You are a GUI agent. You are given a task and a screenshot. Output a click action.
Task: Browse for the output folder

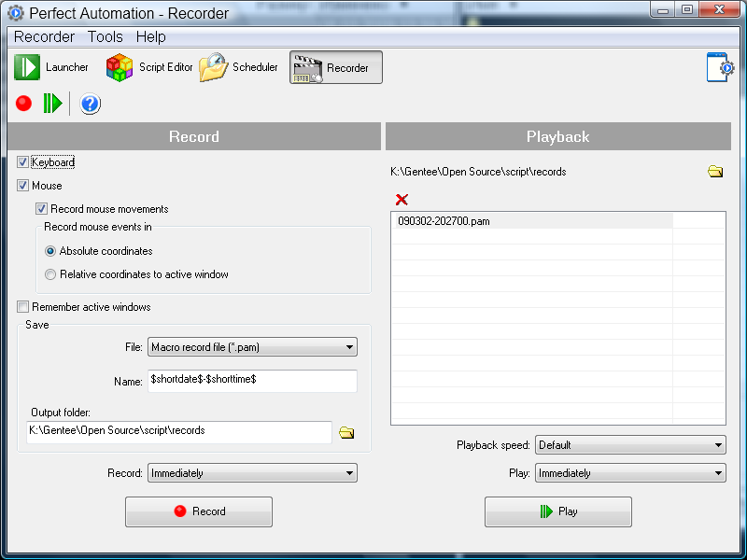coord(346,432)
